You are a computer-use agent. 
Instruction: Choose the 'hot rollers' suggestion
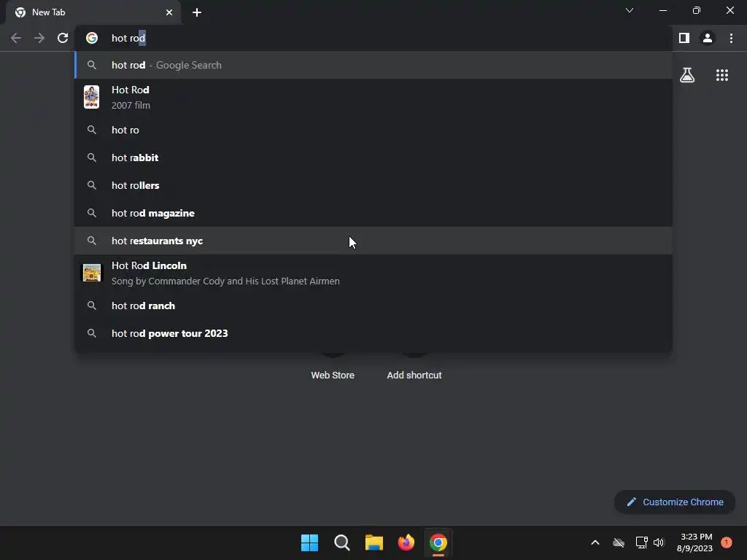(373, 185)
